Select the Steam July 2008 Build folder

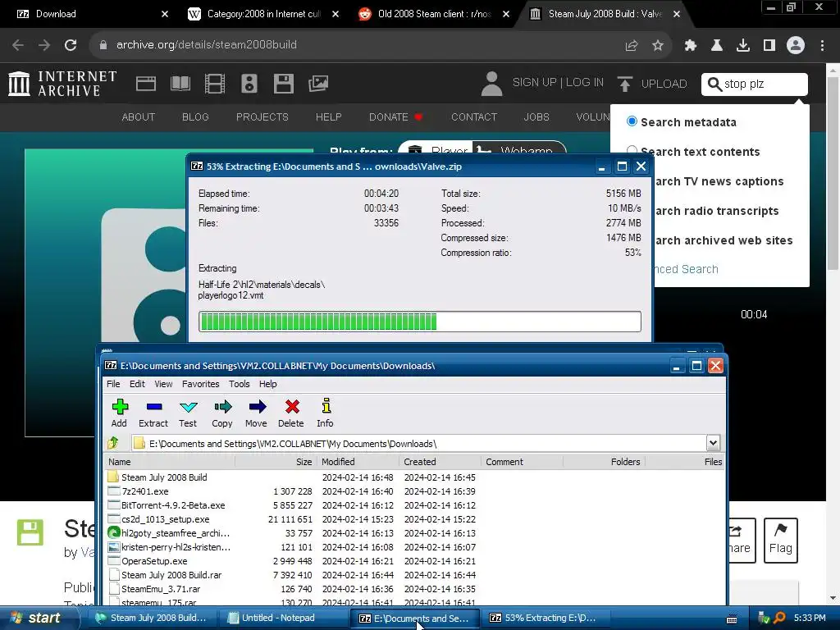(x=164, y=477)
